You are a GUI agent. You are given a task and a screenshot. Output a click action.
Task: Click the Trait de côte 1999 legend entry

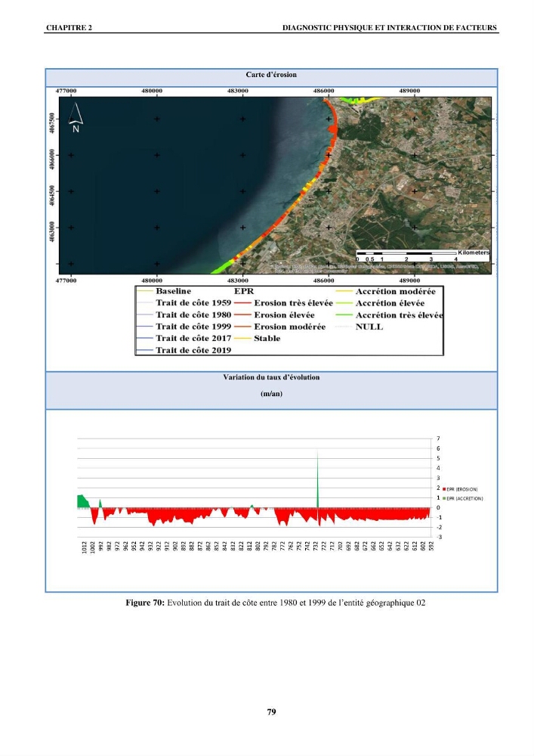pyautogui.click(x=184, y=327)
